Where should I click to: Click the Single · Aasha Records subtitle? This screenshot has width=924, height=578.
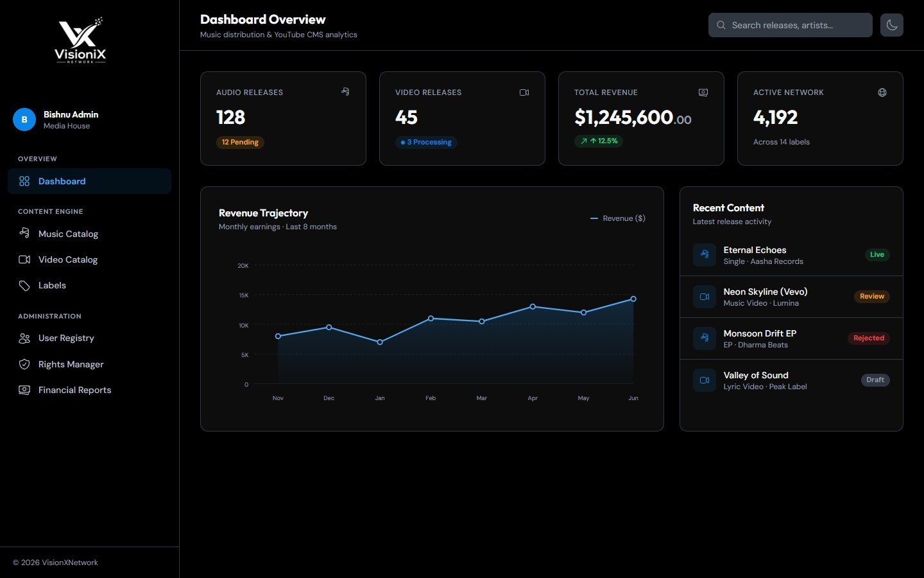(x=764, y=261)
